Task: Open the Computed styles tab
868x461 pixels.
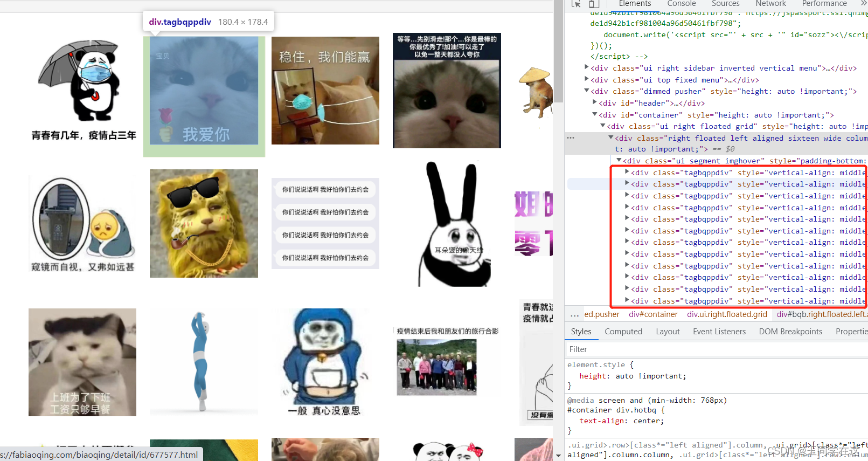Action: (623, 332)
